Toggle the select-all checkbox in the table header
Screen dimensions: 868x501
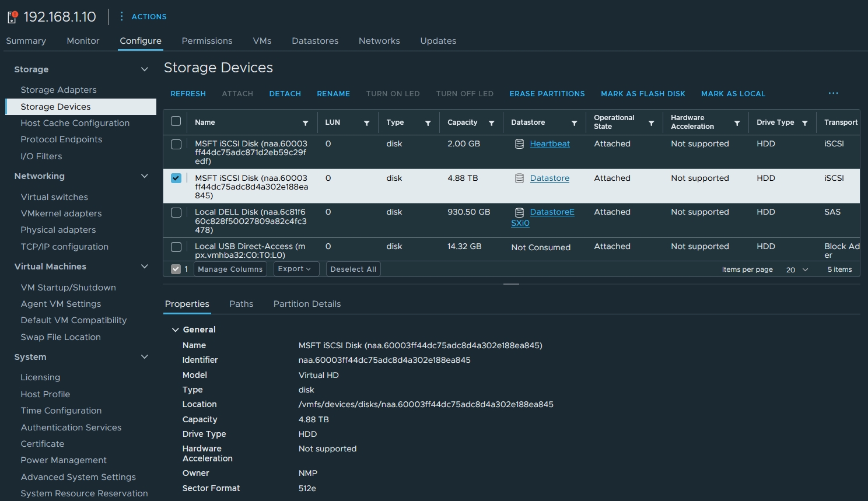click(x=176, y=121)
